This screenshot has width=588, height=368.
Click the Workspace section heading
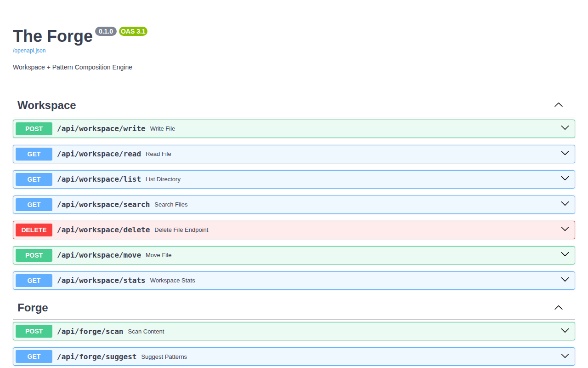click(47, 105)
